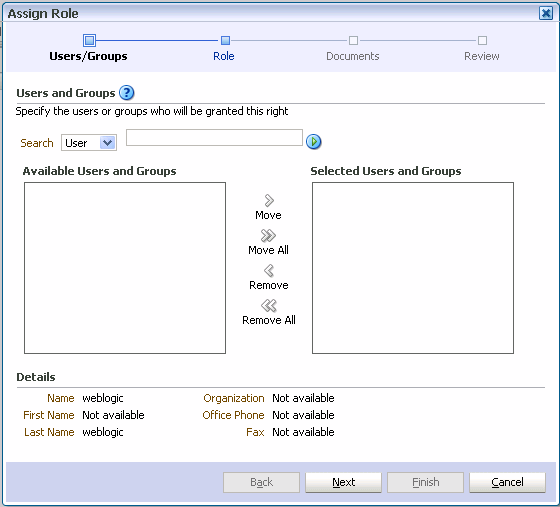Go to the Documents step label

(353, 56)
